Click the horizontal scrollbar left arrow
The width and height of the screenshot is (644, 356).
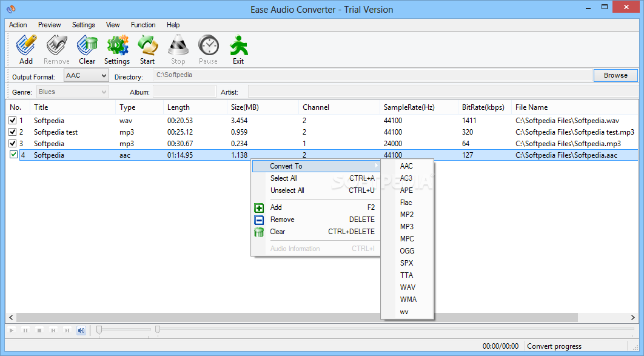[x=11, y=317]
